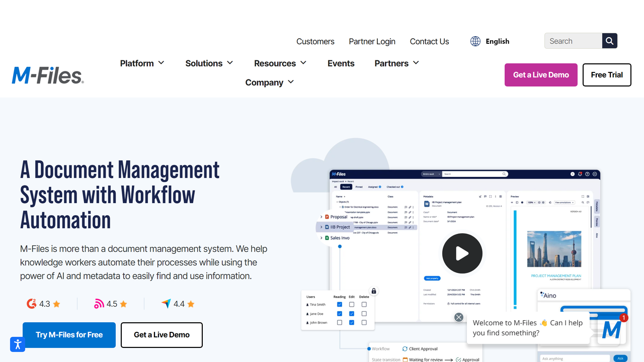
Task: Expand the Company navigation menu
Action: click(270, 82)
